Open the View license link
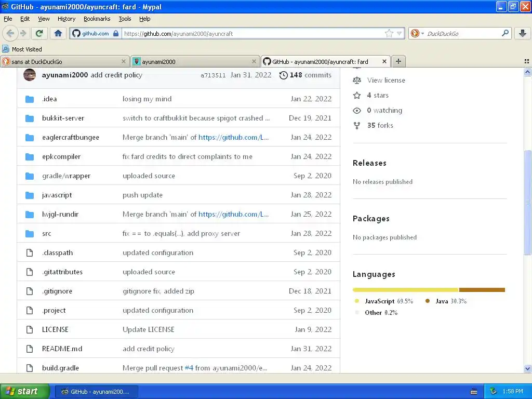532x399 pixels. coord(386,81)
